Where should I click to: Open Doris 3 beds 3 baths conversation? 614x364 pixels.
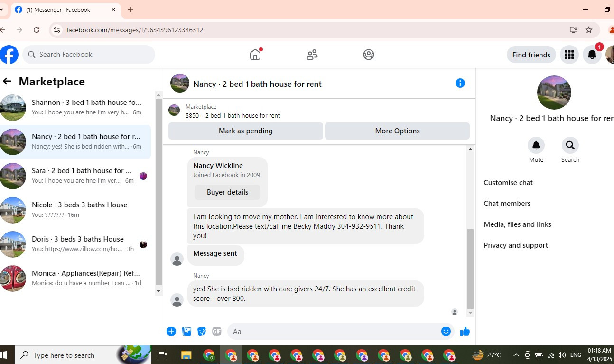(75, 244)
